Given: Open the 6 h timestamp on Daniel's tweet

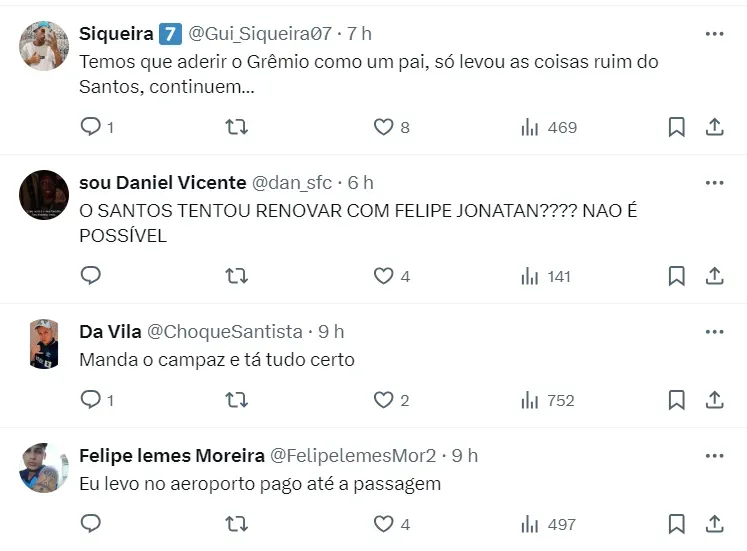Looking at the screenshot, I should pos(360,182).
